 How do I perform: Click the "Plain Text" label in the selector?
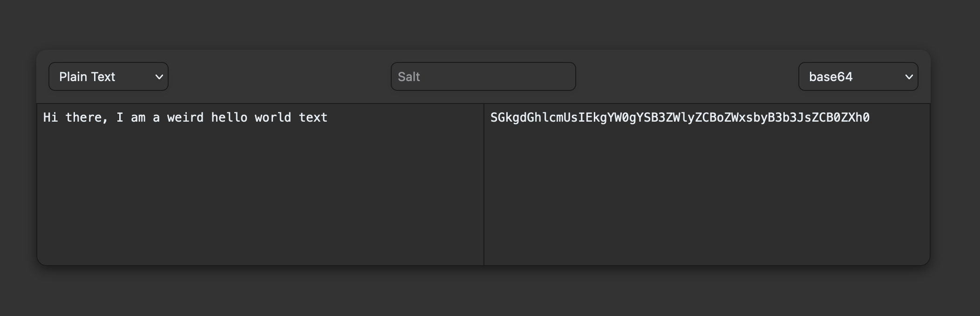(87, 77)
